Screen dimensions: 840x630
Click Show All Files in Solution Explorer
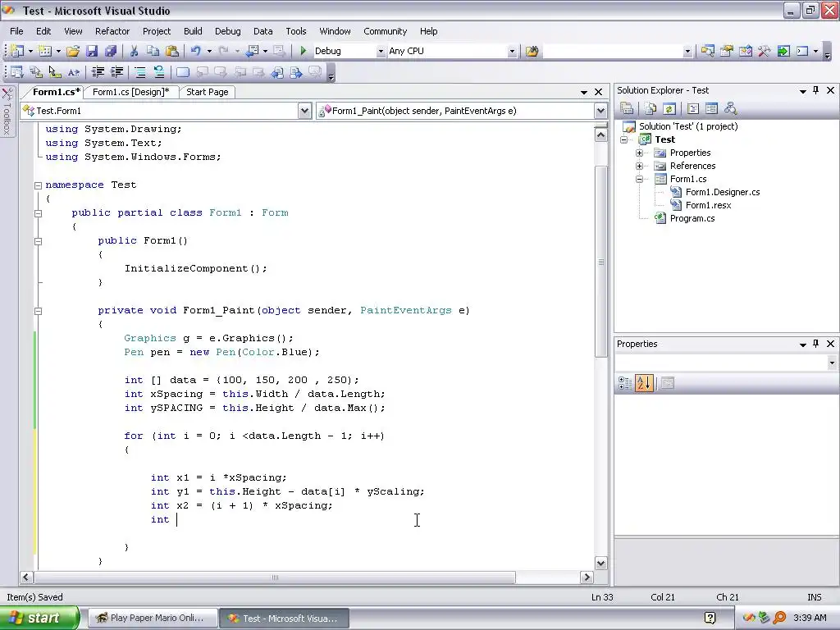[x=651, y=109]
